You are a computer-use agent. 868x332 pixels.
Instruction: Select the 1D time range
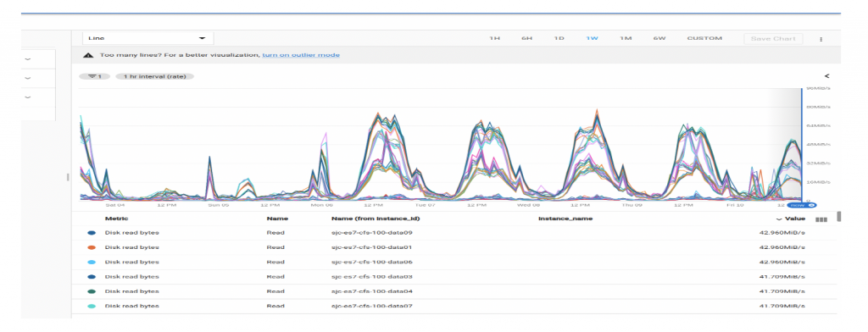[559, 38]
